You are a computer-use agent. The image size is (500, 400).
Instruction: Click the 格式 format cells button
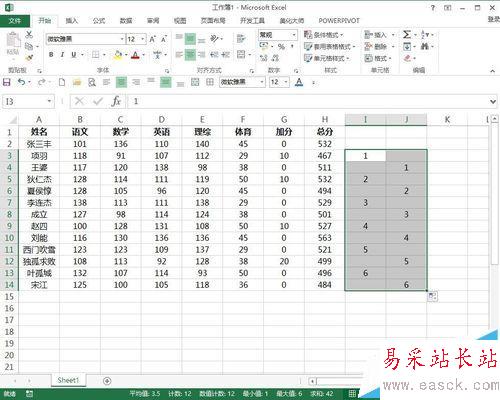point(378,58)
